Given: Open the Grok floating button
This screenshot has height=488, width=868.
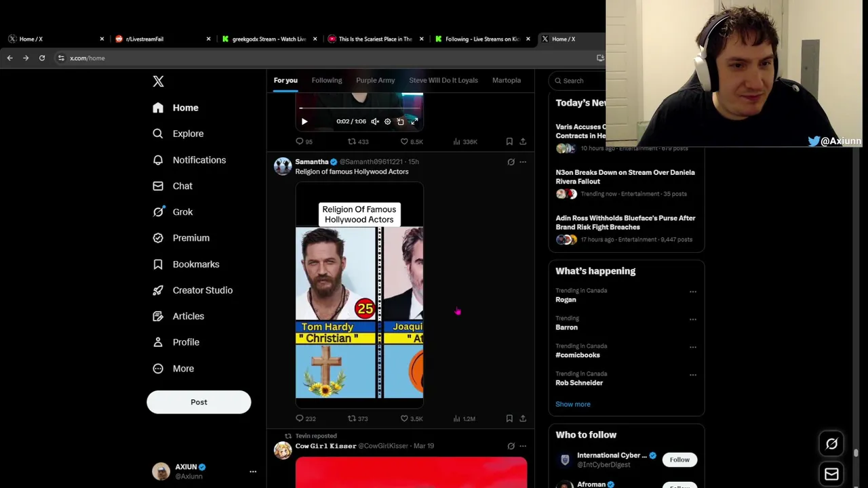Looking at the screenshot, I should [831, 444].
